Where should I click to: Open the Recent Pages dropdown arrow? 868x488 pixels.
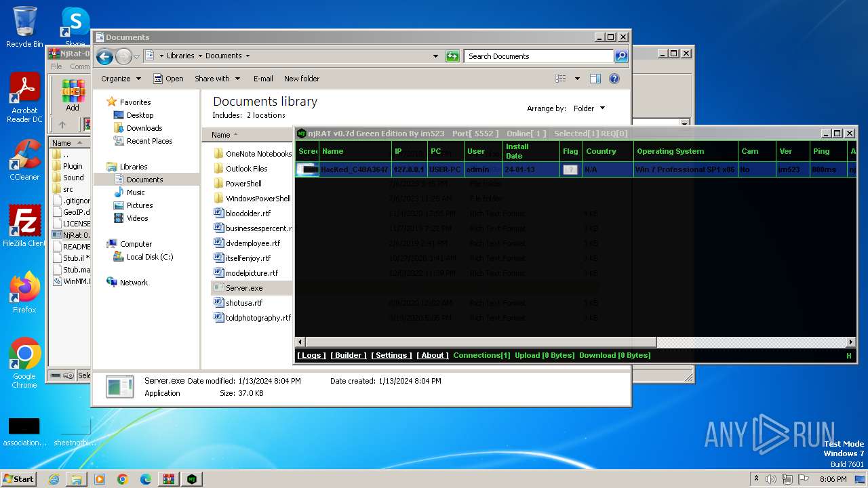click(x=136, y=56)
